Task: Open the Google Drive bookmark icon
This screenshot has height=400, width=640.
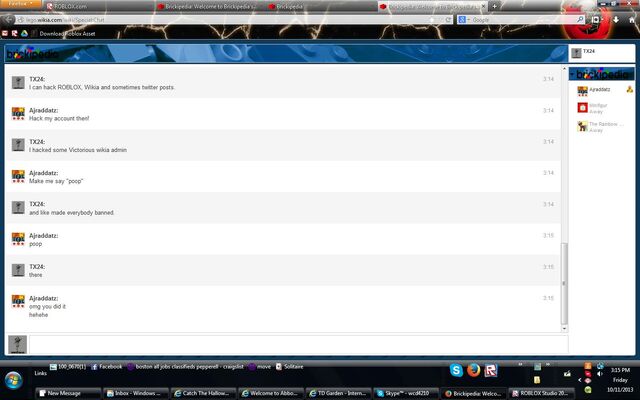Action: [x=24, y=33]
